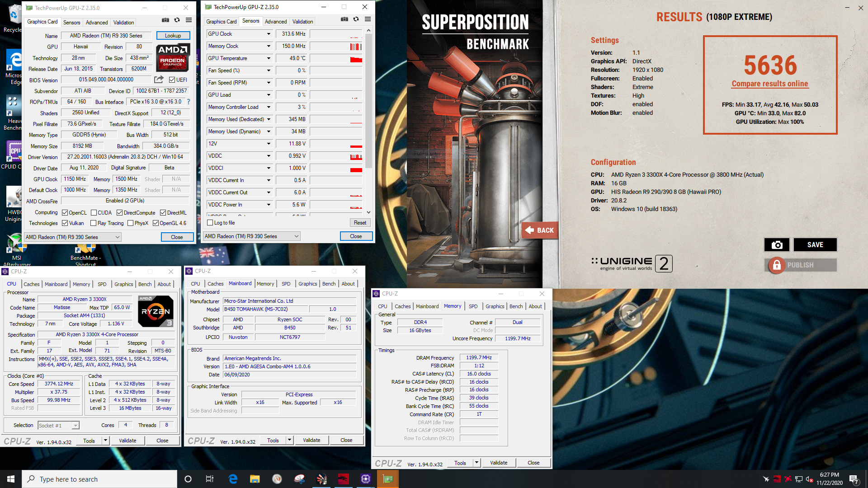868x488 pixels.
Task: Click CPU-Z purple chip taskbar icon
Action: tap(366, 479)
